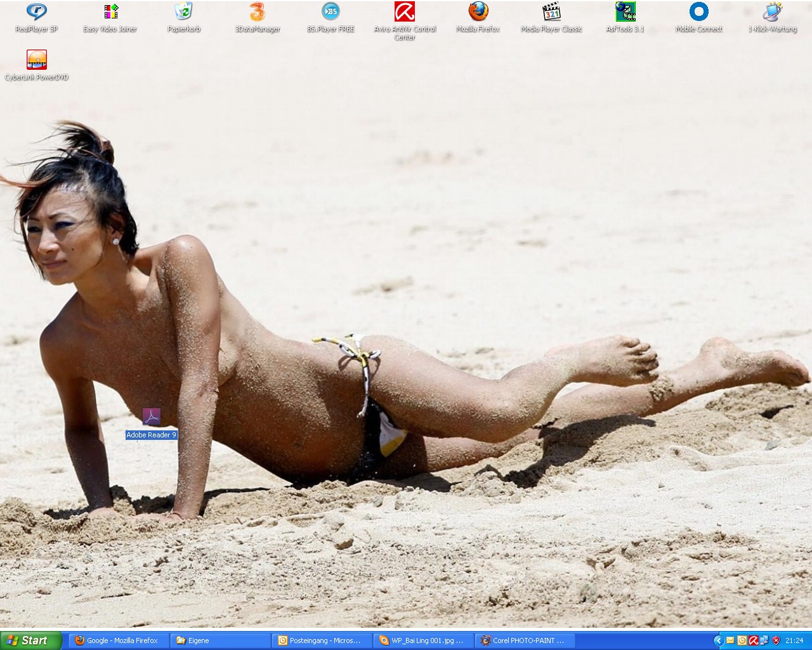Select the AsfTools 3.1 desktop icon

(625, 12)
